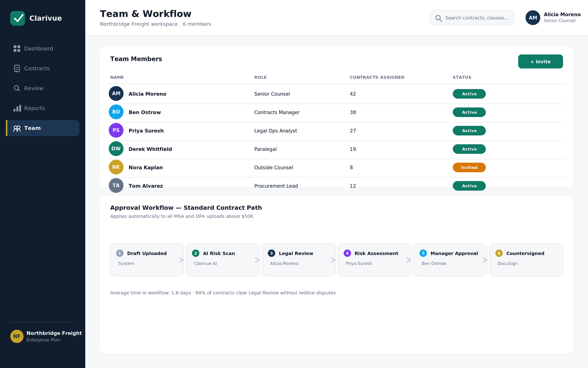Select the AI Risk Scan step
Image resolution: width=588 pixels, height=368 pixels.
[x=223, y=260]
